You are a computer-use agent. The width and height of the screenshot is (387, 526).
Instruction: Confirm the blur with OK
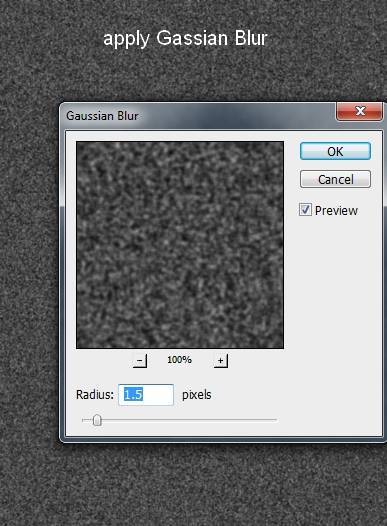coord(335,151)
